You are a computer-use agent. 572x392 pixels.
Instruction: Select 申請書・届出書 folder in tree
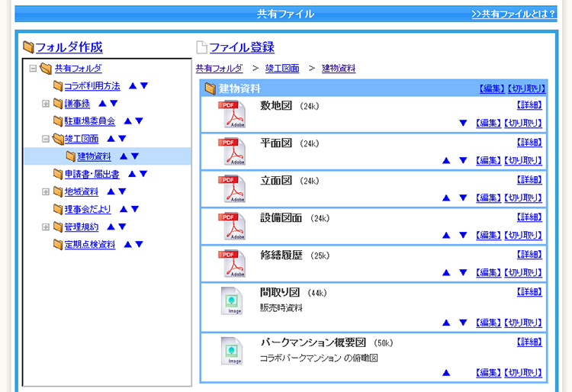[x=92, y=175]
